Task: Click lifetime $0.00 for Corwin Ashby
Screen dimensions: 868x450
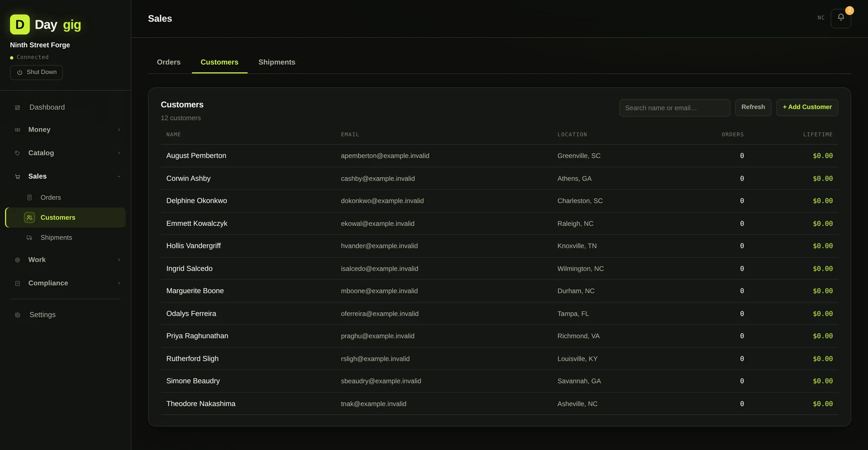Action: (x=823, y=178)
